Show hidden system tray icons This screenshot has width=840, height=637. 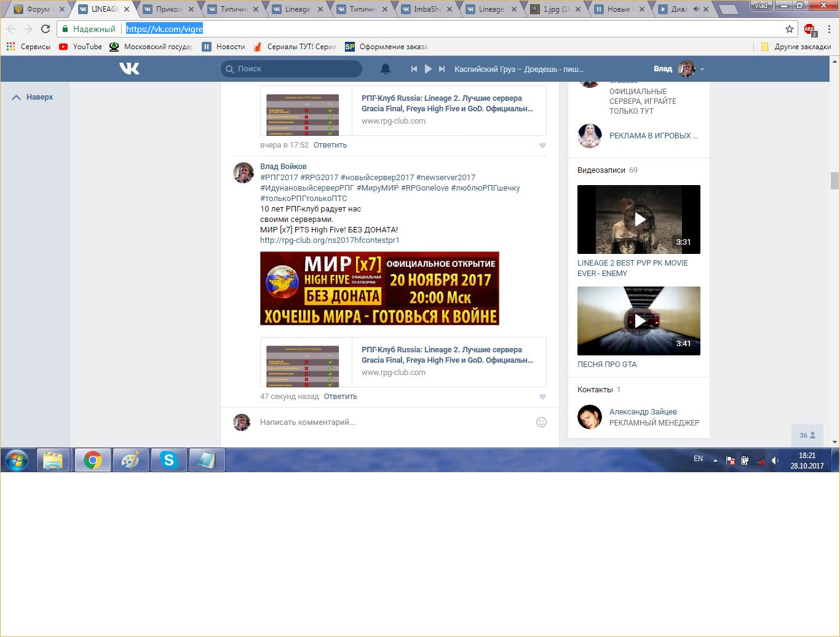[715, 460]
